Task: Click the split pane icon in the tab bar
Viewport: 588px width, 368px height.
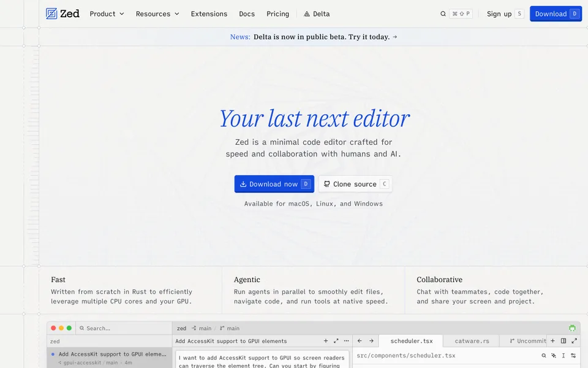Action: coord(563,341)
